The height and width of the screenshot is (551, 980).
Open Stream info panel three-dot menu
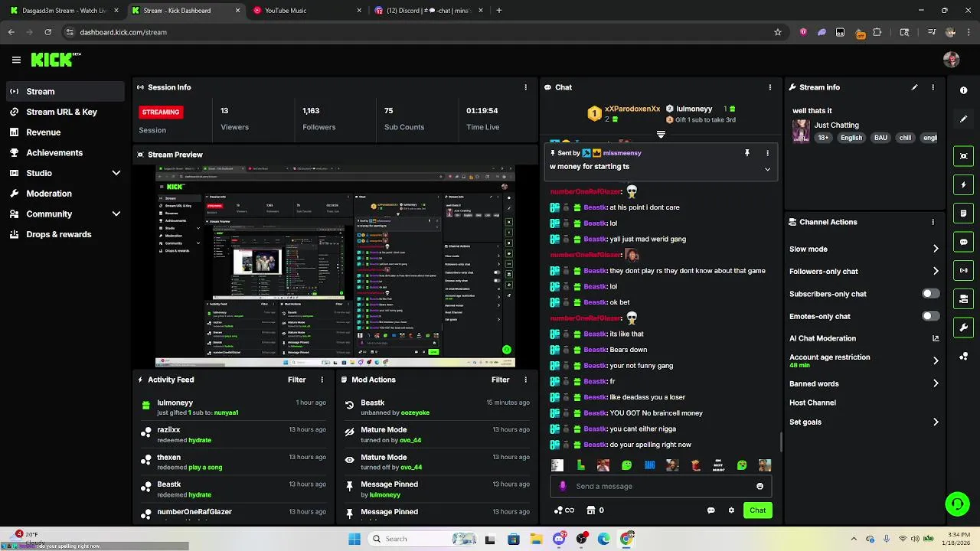click(933, 87)
